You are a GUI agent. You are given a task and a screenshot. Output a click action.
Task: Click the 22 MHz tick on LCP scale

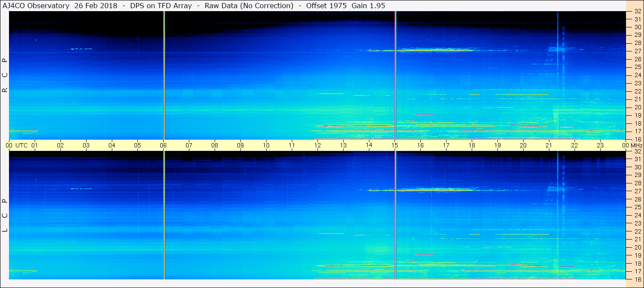(637, 231)
